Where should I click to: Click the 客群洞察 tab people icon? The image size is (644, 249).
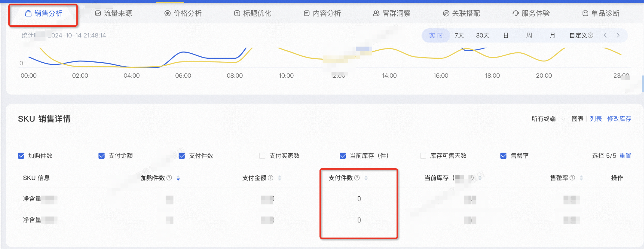tap(376, 13)
